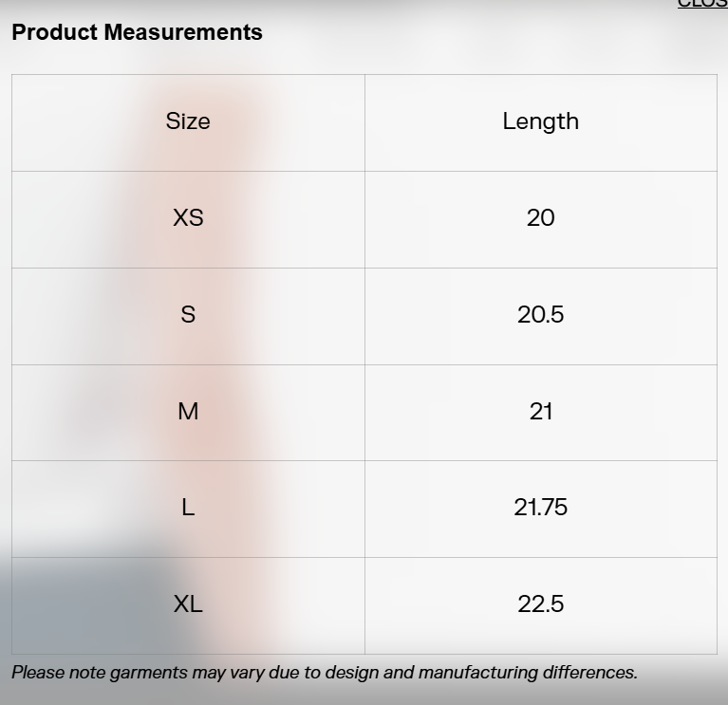Click the word Measurements in the heading
Screen dimensions: 728x705
(183, 32)
